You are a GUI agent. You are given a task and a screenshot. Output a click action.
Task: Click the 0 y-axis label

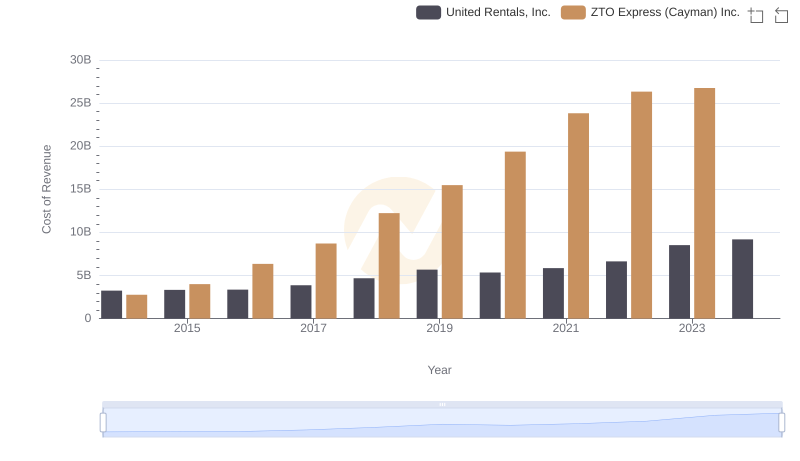point(88,318)
